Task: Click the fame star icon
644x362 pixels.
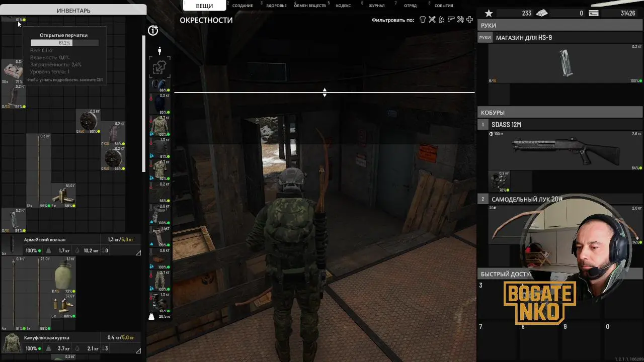Action: point(489,13)
